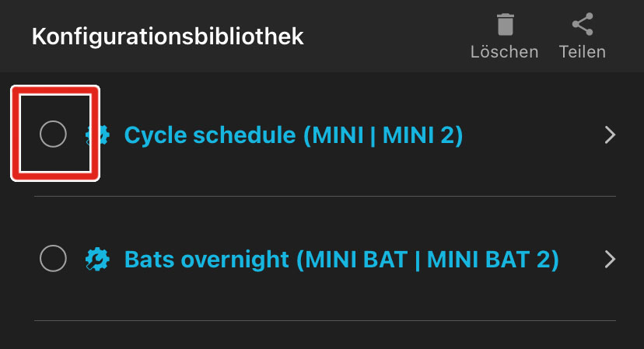This screenshot has width=644, height=349.
Task: Click the "(MINI BAT | MINI BAT 2)" text
Action: [x=427, y=259]
